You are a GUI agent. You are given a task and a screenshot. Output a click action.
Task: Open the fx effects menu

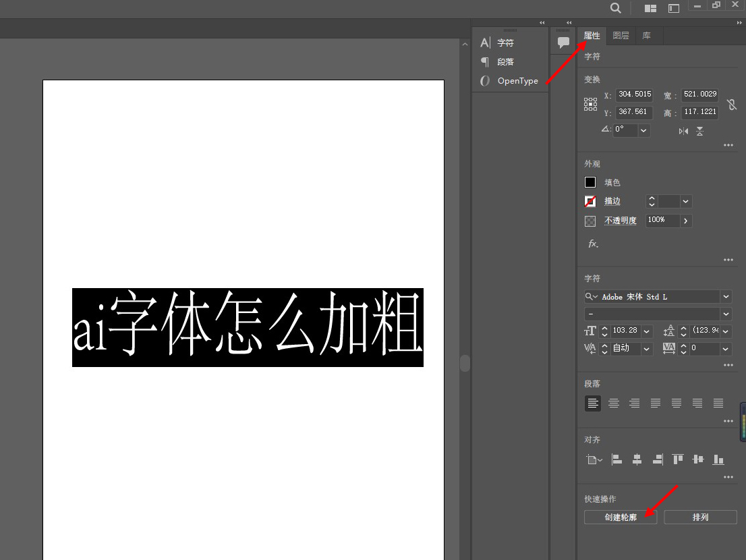tap(593, 244)
